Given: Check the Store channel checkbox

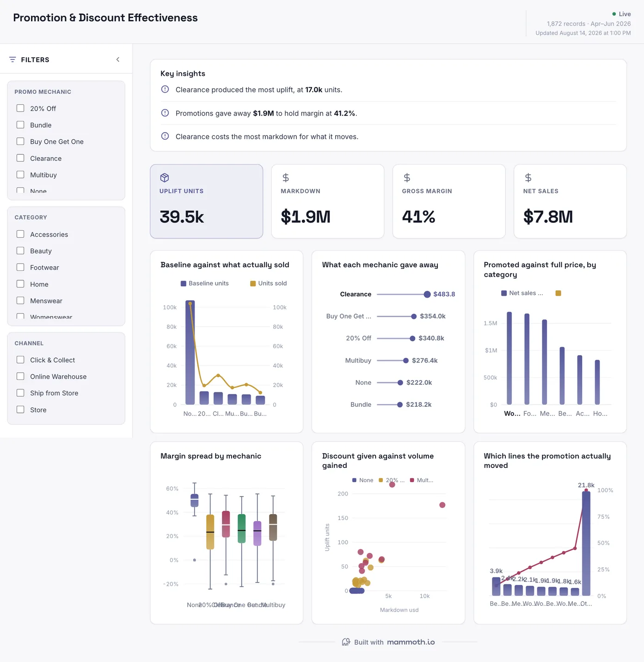Looking at the screenshot, I should coord(20,410).
